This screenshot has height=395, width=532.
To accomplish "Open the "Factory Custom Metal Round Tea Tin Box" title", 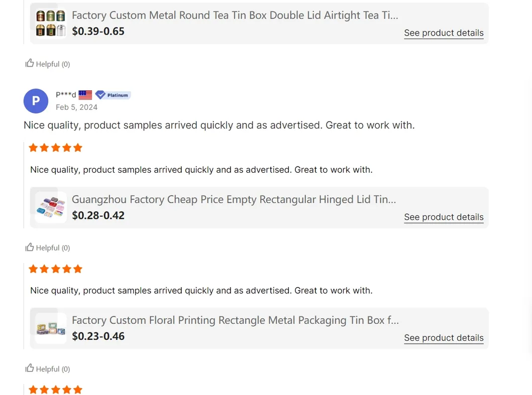I will tap(235, 16).
